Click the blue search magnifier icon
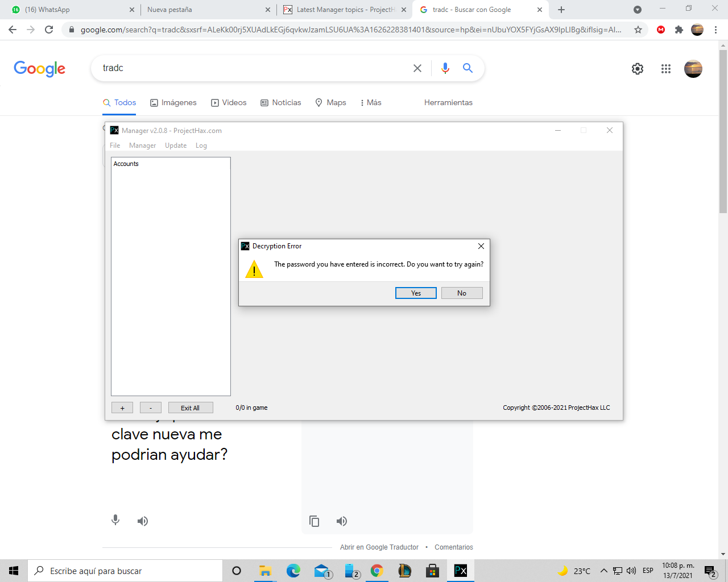The height and width of the screenshot is (582, 728). [x=468, y=68]
